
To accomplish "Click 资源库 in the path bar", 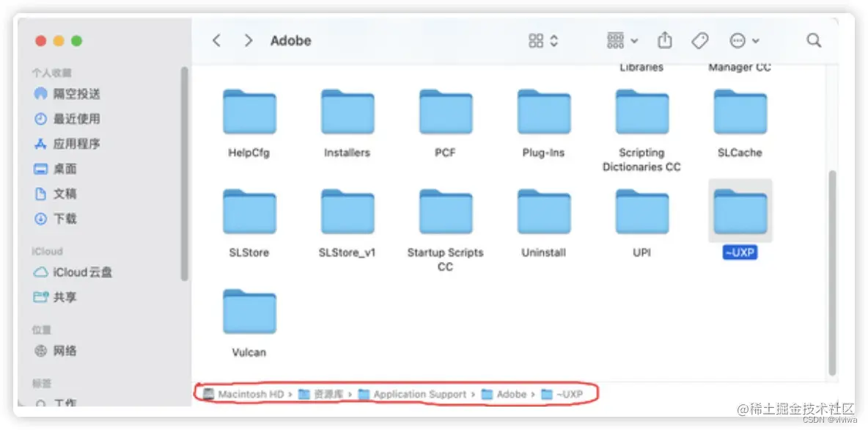I will [x=321, y=394].
